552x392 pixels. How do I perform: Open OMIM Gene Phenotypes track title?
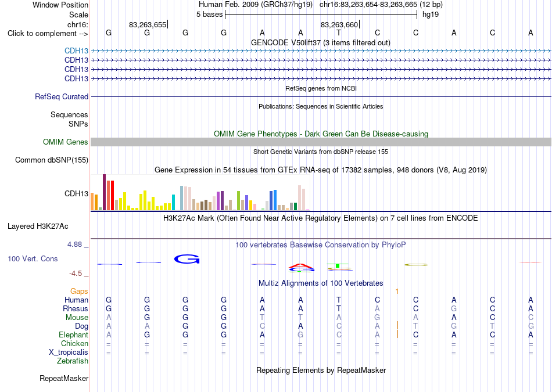pyautogui.click(x=321, y=134)
